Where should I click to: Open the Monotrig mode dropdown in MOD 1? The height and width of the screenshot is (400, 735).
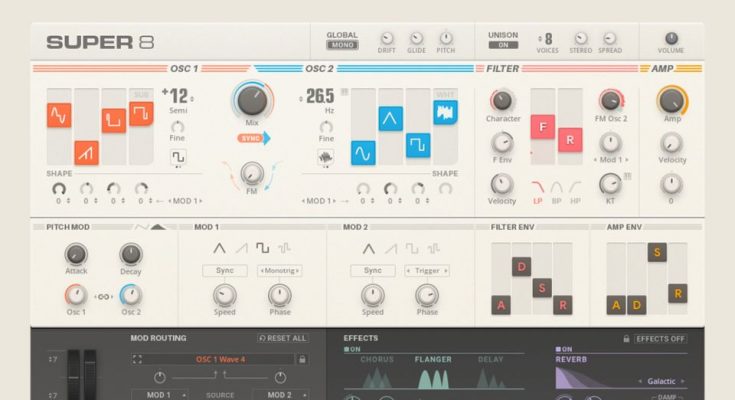(x=280, y=271)
